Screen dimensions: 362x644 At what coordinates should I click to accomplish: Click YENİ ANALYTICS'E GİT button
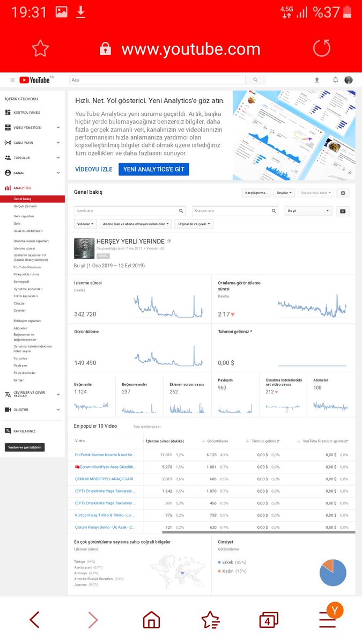(154, 169)
